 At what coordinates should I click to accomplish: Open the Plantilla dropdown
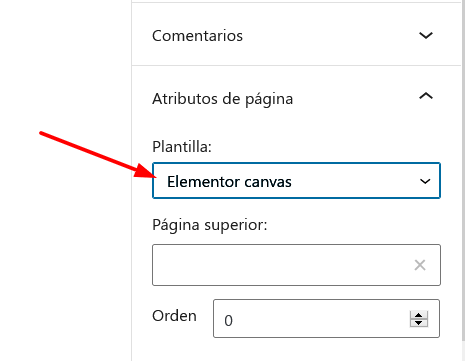click(x=296, y=181)
